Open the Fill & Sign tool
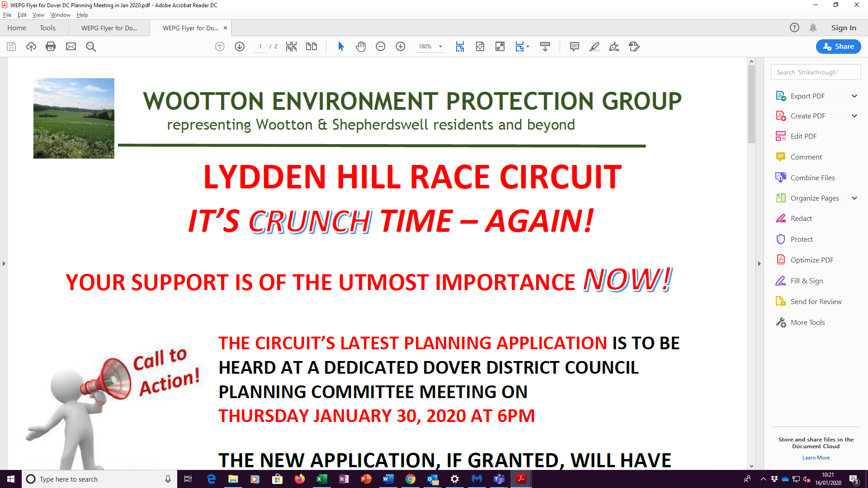868x488 pixels. [805, 281]
